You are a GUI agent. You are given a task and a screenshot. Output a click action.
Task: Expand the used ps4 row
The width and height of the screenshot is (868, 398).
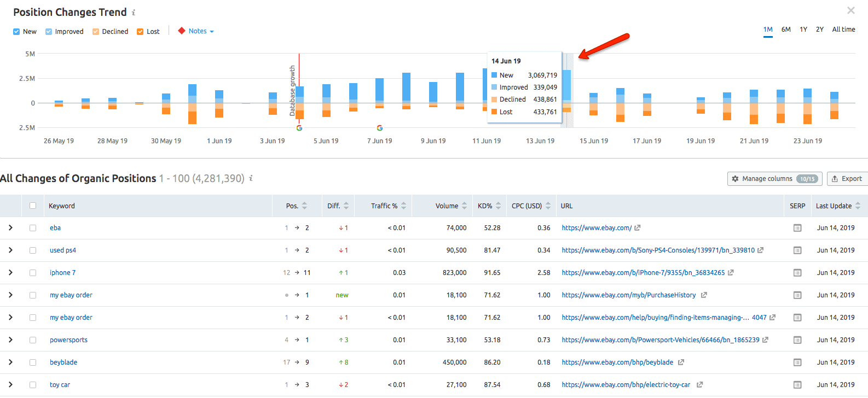click(10, 250)
